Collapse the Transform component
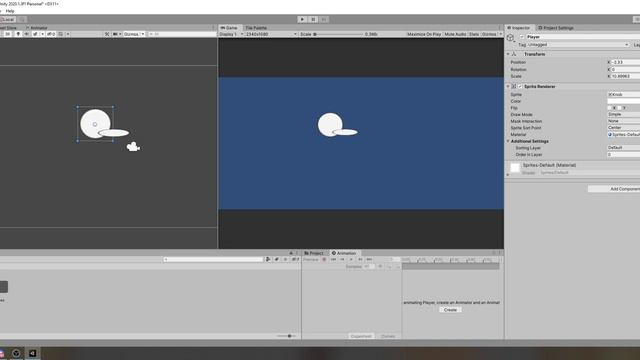This screenshot has height=360, width=640. (x=508, y=54)
